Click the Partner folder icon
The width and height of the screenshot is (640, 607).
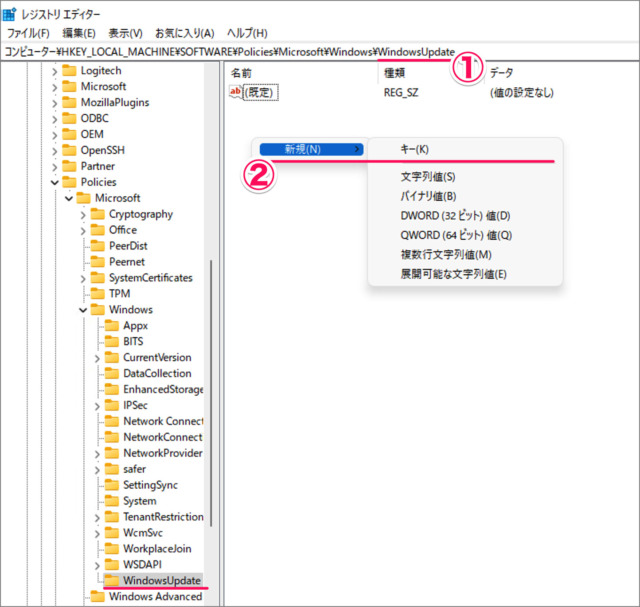pyautogui.click(x=69, y=166)
